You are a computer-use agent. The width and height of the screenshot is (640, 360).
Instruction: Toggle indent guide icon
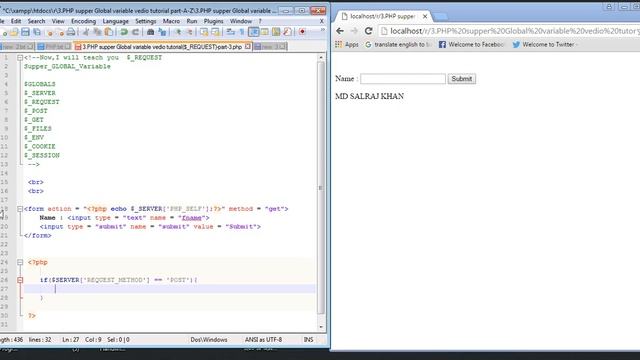coord(253,32)
